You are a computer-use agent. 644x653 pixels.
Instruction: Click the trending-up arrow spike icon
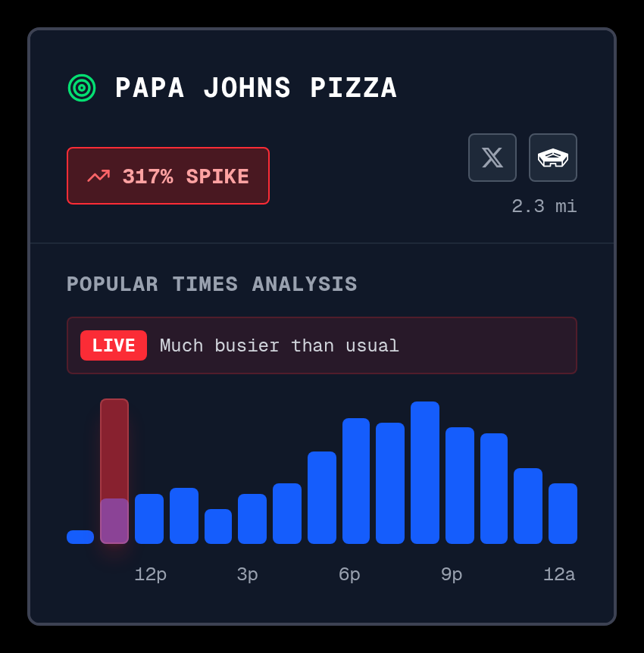click(98, 177)
